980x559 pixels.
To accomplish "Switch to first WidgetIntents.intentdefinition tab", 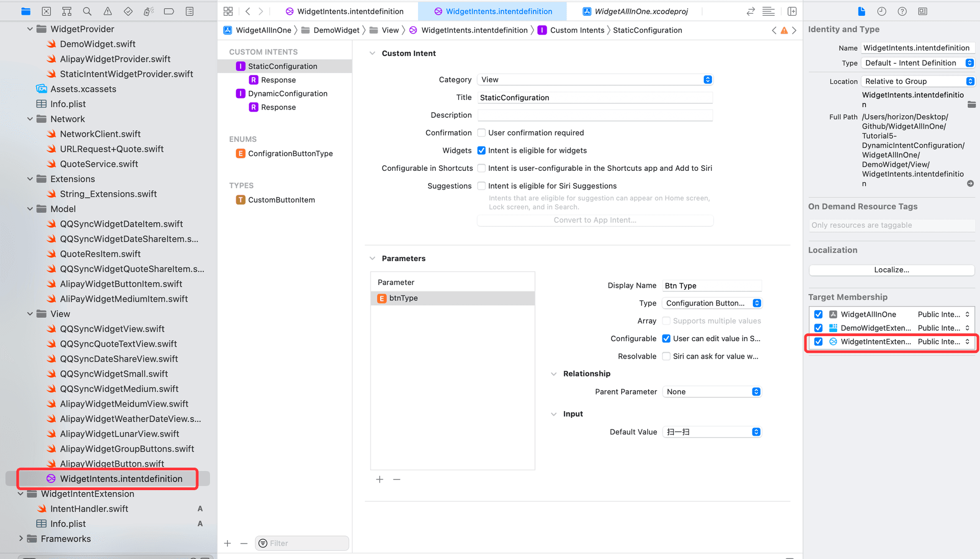I will [x=344, y=11].
